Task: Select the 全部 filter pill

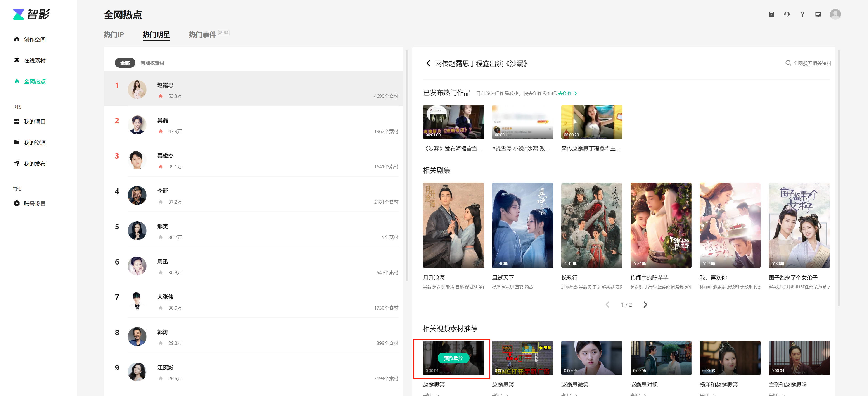Action: (125, 63)
